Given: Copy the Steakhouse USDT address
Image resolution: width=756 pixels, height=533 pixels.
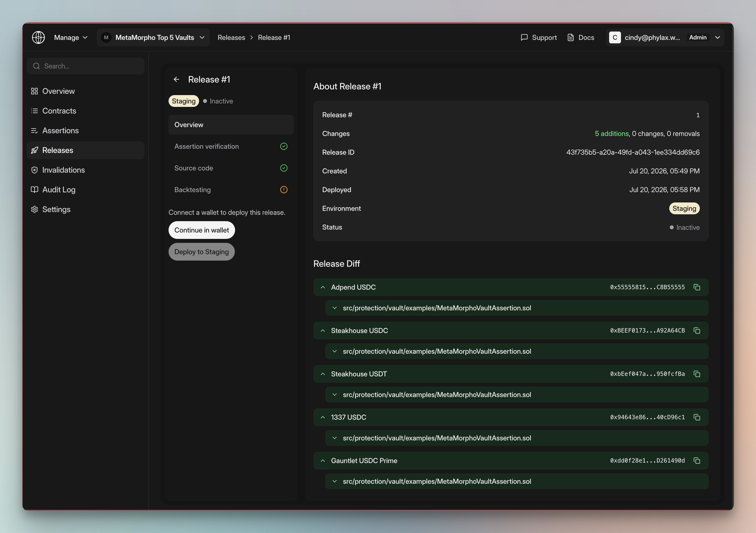Looking at the screenshot, I should (x=697, y=374).
